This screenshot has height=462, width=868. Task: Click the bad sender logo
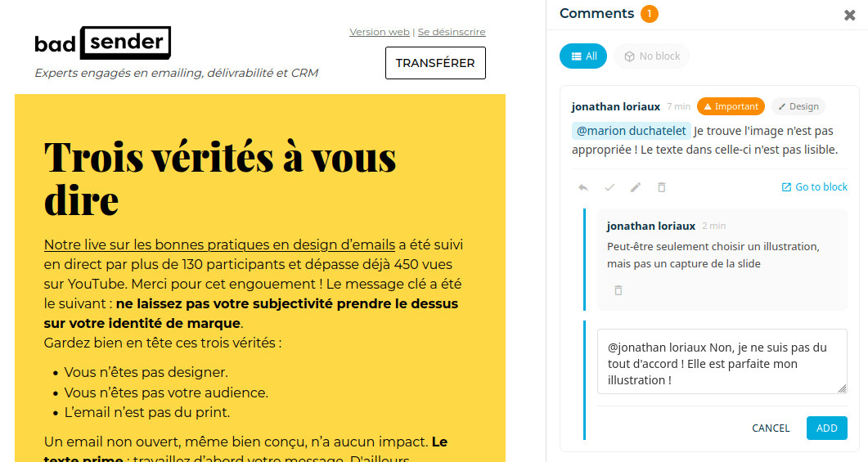tap(103, 43)
